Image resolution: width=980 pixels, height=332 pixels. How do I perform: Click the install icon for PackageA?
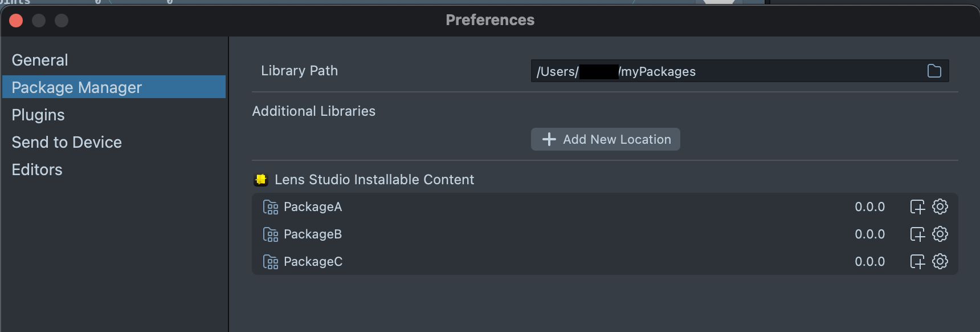(x=917, y=207)
